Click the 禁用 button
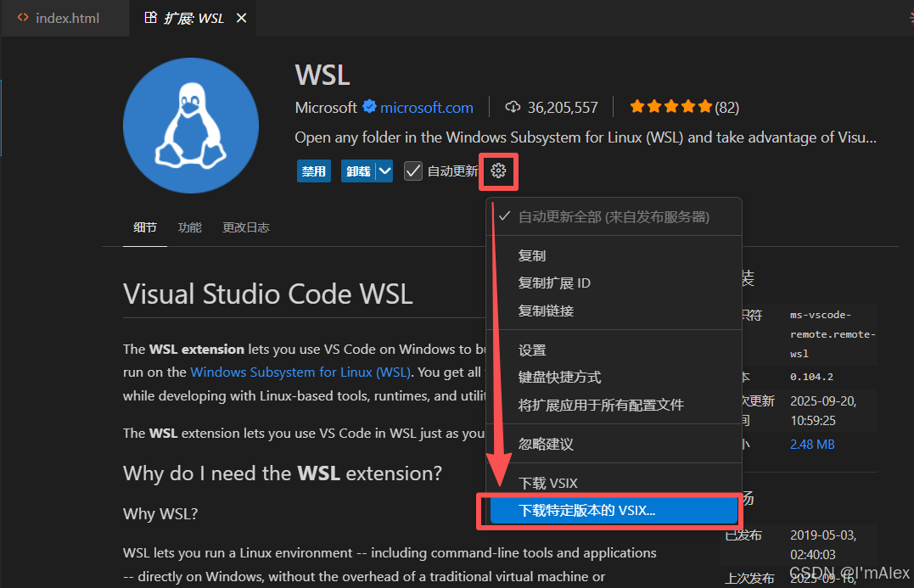Viewport: 914px width, 588px height. tap(314, 171)
